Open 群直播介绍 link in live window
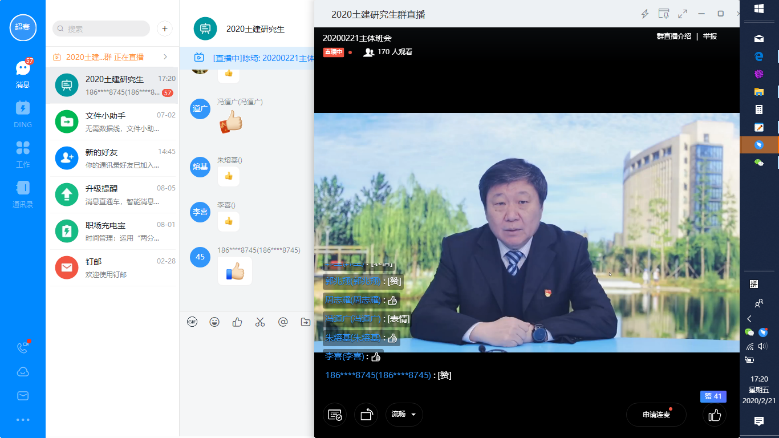Image resolution: width=779 pixels, height=438 pixels. tap(674, 36)
